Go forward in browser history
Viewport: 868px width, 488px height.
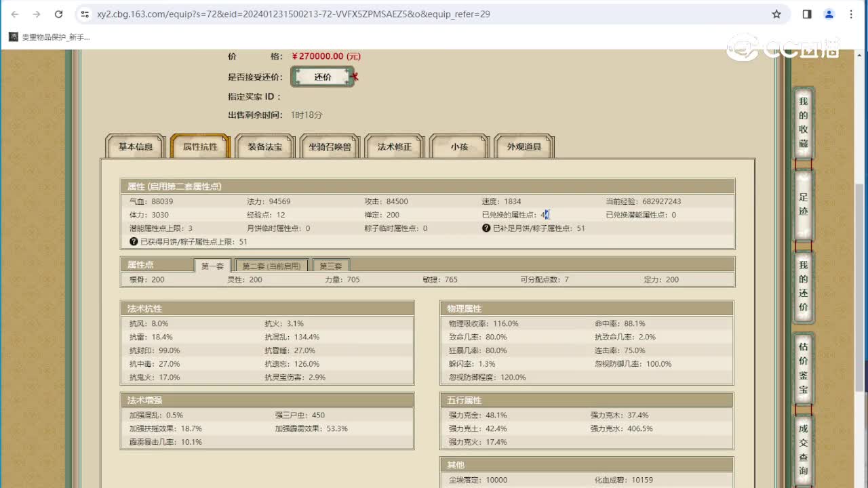37,14
